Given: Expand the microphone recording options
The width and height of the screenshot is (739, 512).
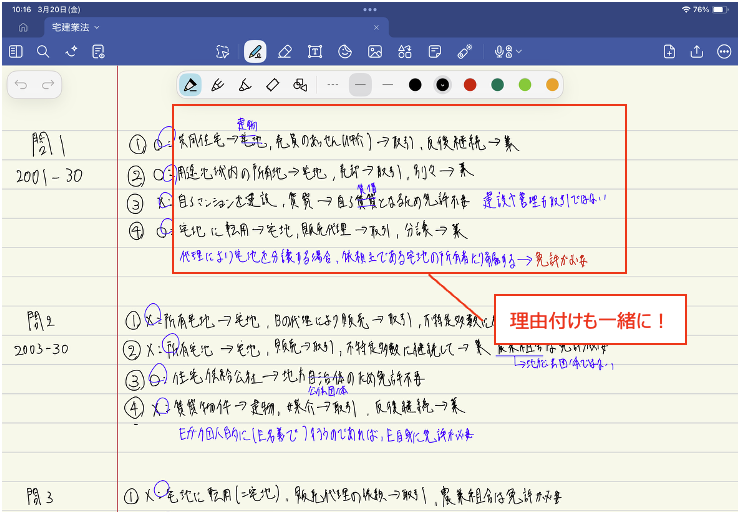Looking at the screenshot, I should click(x=519, y=51).
